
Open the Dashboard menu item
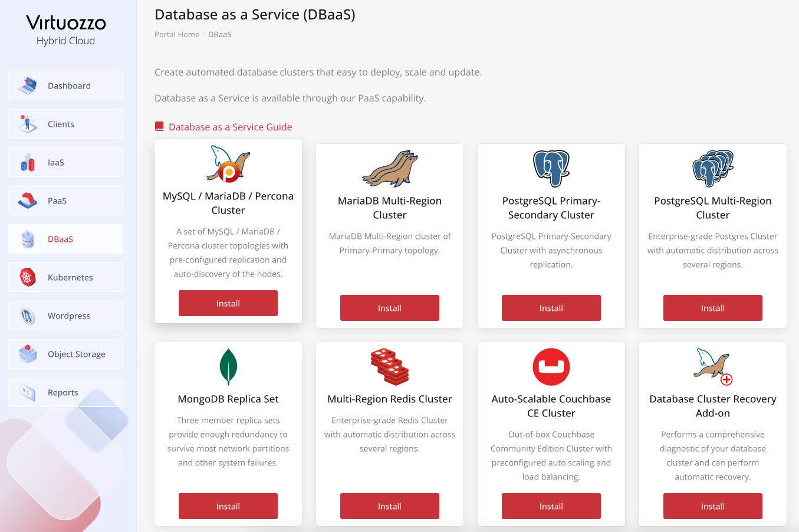click(x=65, y=86)
